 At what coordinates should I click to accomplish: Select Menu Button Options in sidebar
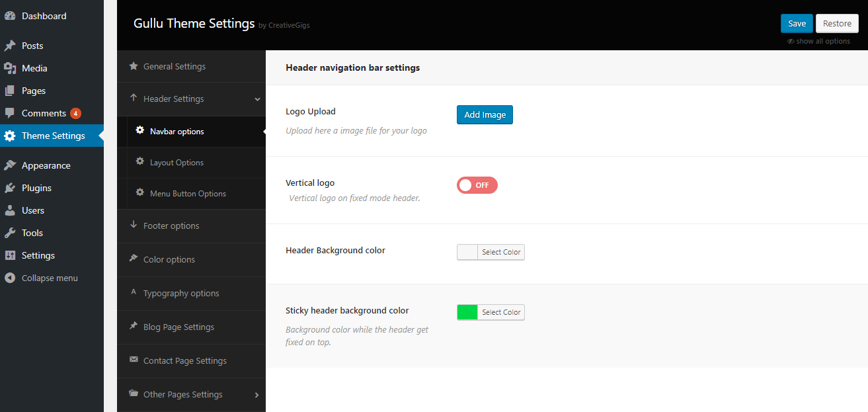coord(188,194)
